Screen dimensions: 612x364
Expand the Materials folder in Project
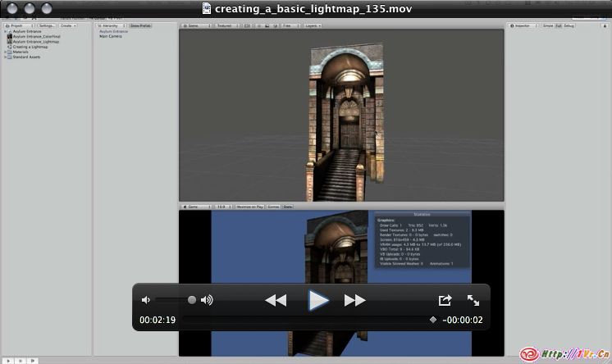(6, 52)
